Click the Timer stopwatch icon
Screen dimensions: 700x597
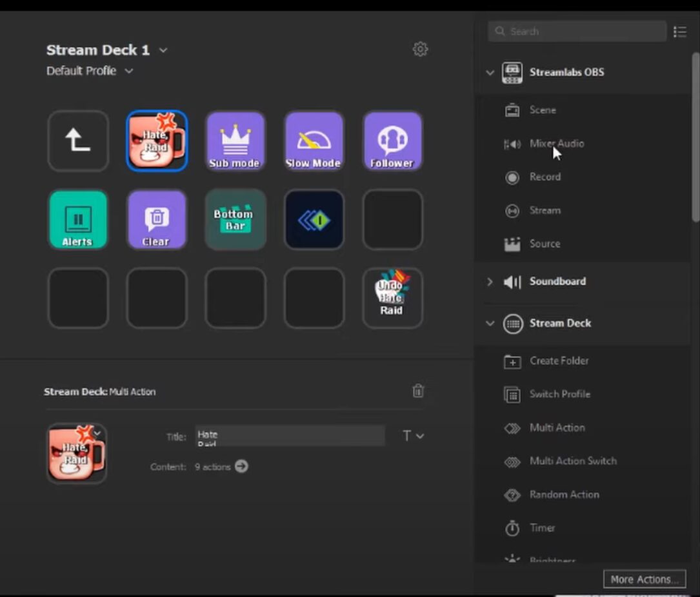point(512,528)
